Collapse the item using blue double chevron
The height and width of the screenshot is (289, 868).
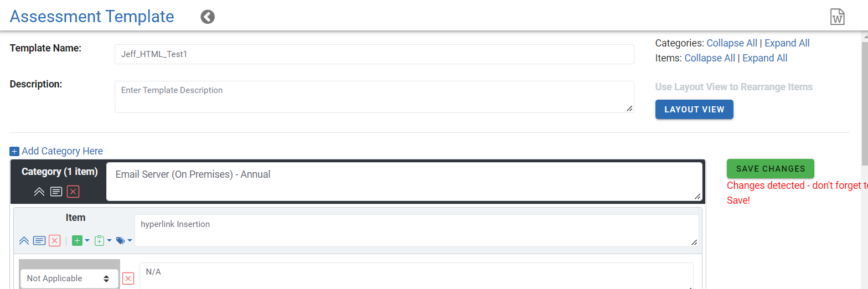(x=24, y=241)
